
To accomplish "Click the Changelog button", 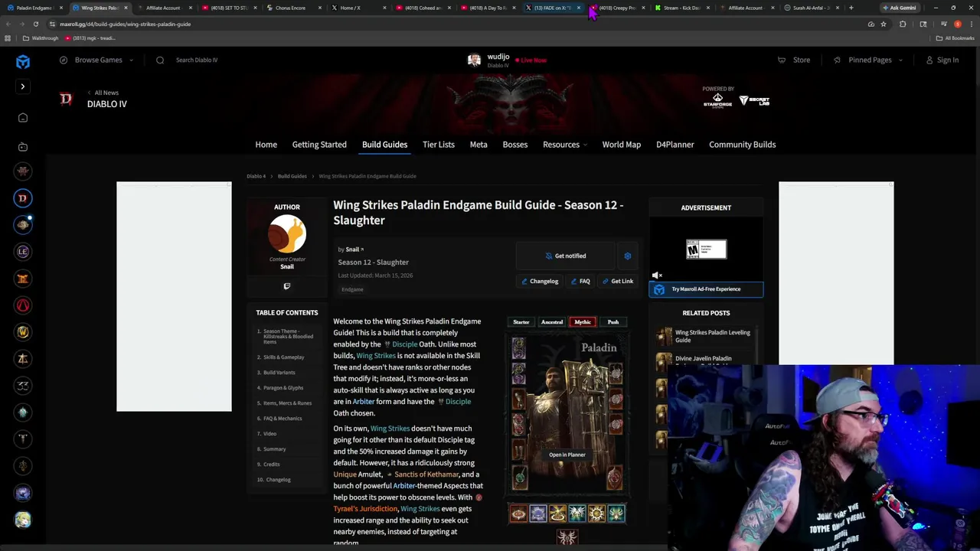I will 540,282.
